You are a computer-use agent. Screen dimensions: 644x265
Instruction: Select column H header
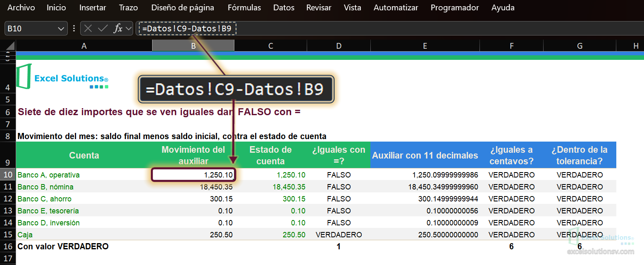coord(630,46)
